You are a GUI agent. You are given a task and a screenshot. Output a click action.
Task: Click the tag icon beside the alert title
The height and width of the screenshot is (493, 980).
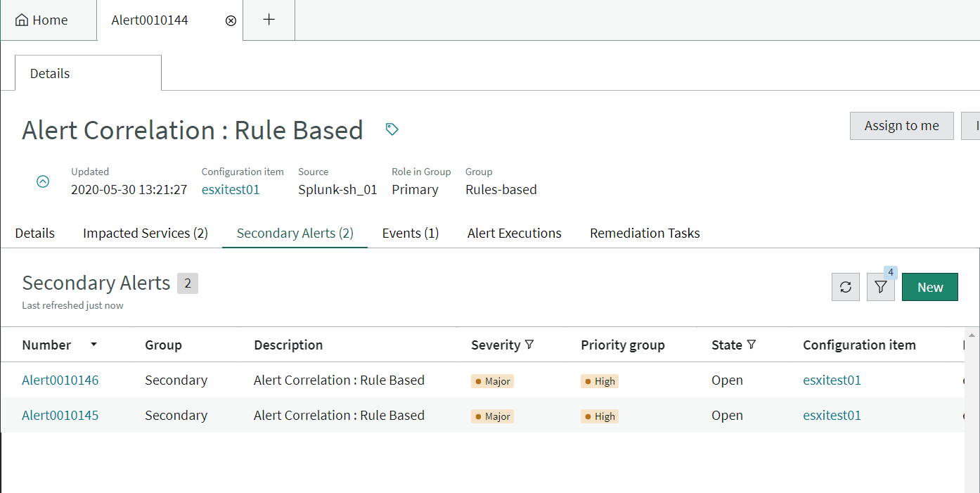392,129
